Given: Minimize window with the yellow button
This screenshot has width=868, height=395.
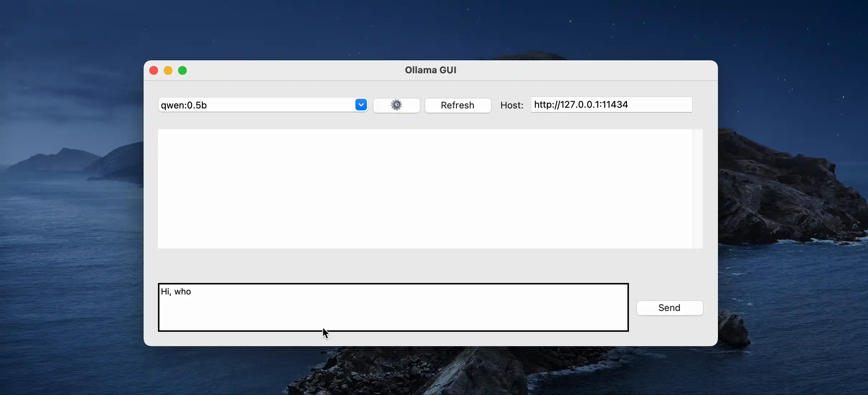Looking at the screenshot, I should pos(168,70).
